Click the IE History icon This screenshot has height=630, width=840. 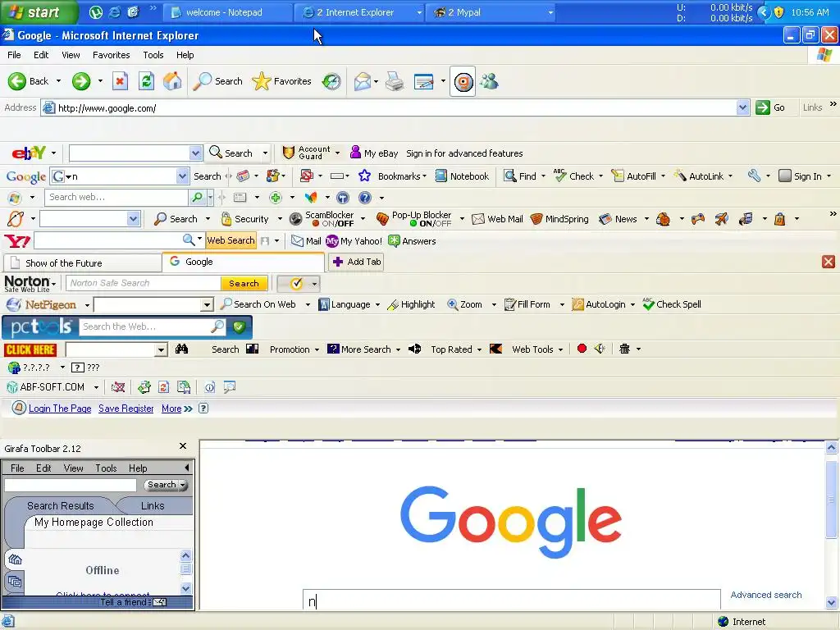331,81
